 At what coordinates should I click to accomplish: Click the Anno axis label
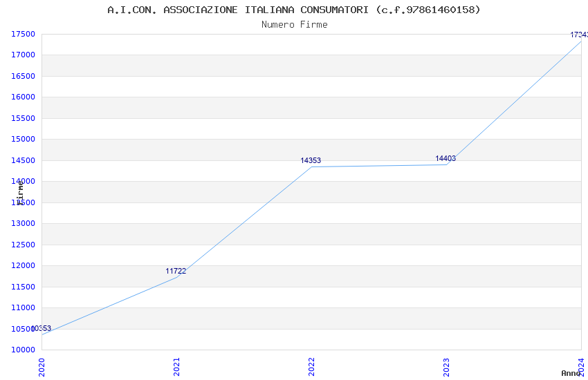click(x=571, y=373)
